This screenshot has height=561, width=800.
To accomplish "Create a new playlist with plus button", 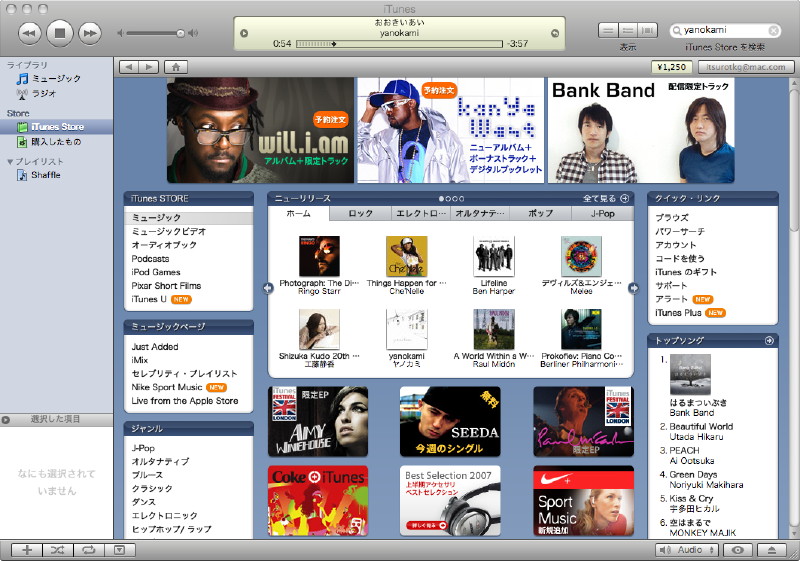I will 27,550.
